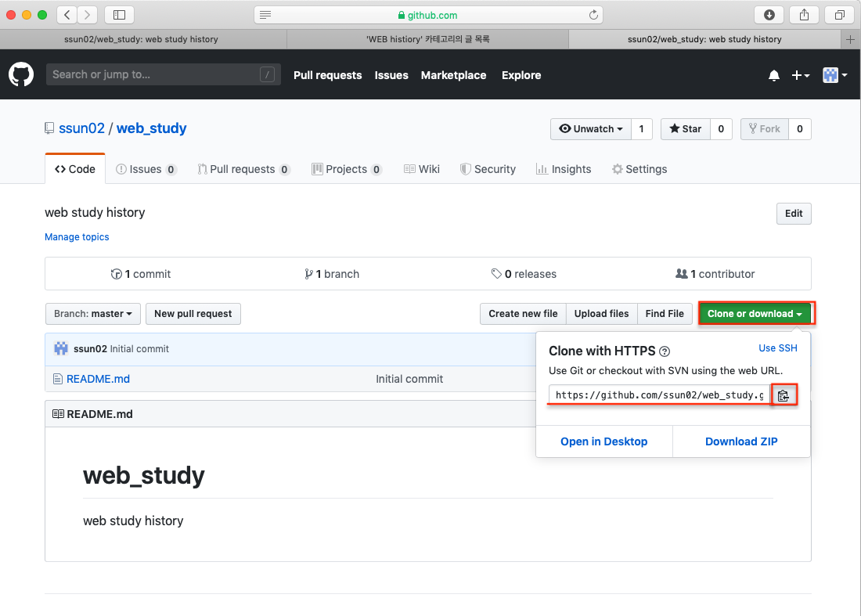Click the slash shortcut icon in search
Screen dimensions: 861x616
268,74
